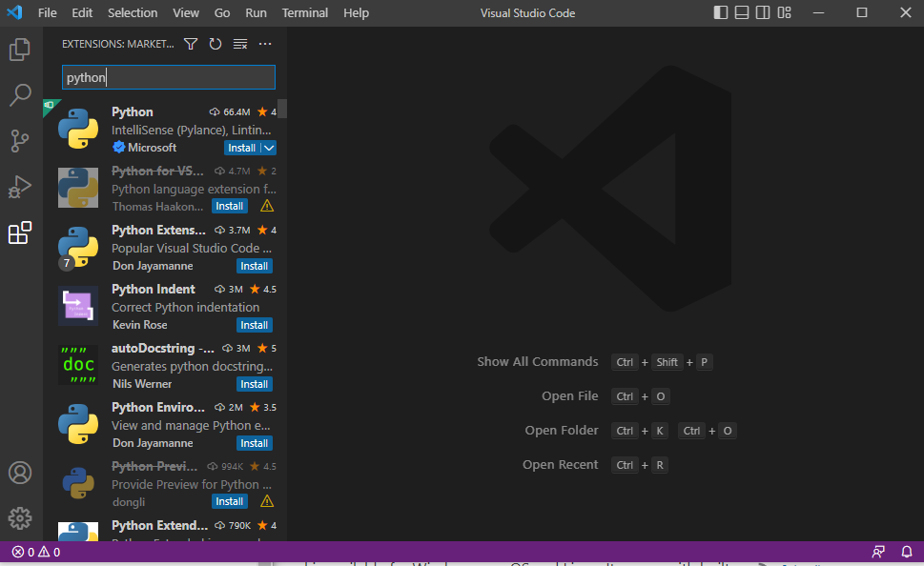Open the Selection menu
Viewport: 924px width, 566px height.
[133, 13]
